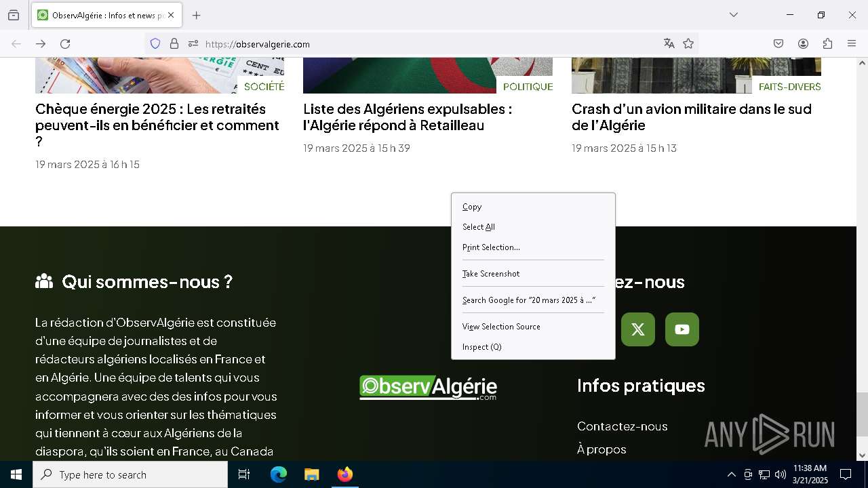Choose Take Screenshot in context menu
868x488 pixels.
click(x=533, y=274)
